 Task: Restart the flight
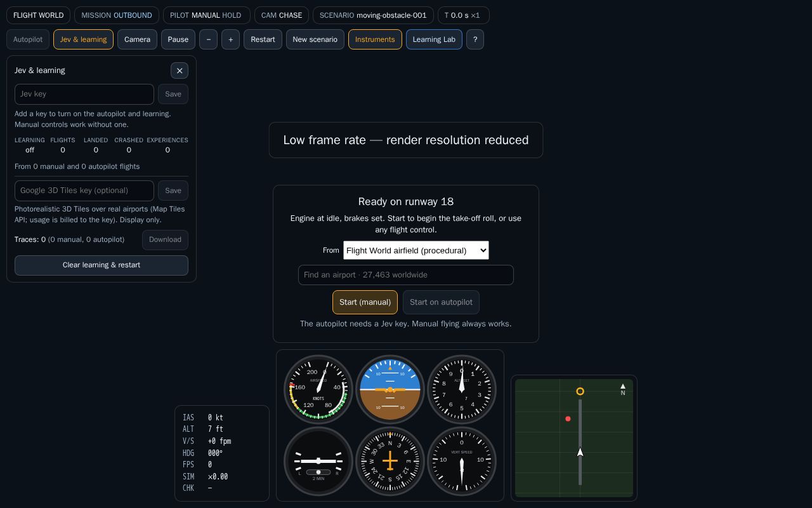[x=263, y=39]
